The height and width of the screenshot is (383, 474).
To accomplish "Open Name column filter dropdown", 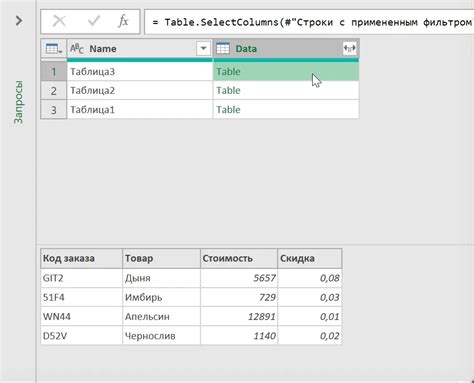I will click(x=203, y=49).
